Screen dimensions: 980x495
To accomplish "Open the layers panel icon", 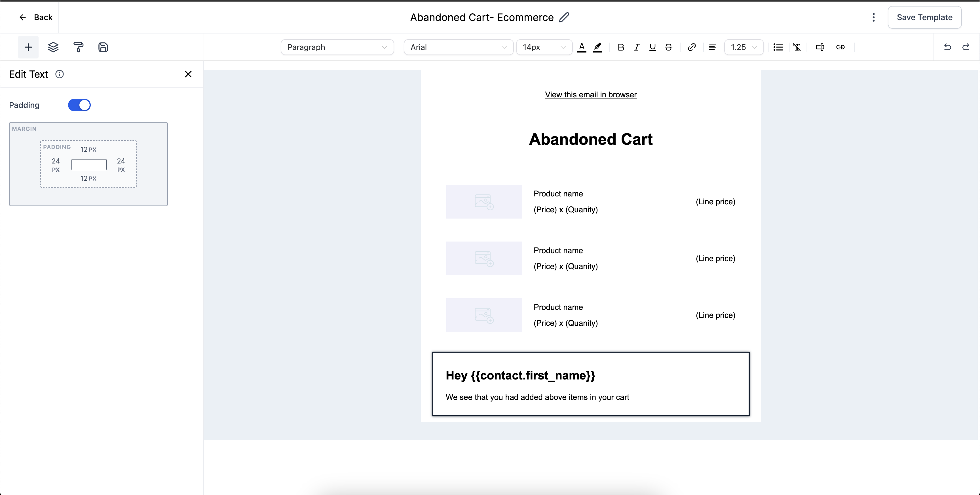I will click(x=53, y=47).
